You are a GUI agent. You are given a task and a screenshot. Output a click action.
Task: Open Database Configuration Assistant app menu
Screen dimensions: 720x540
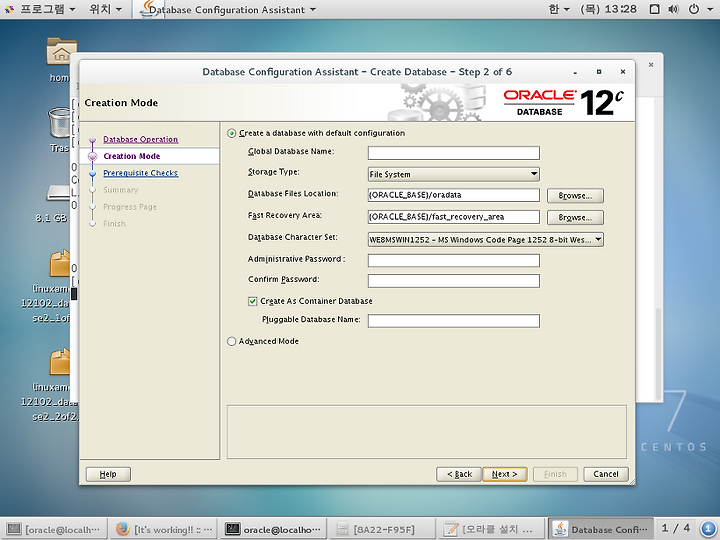(x=232, y=10)
